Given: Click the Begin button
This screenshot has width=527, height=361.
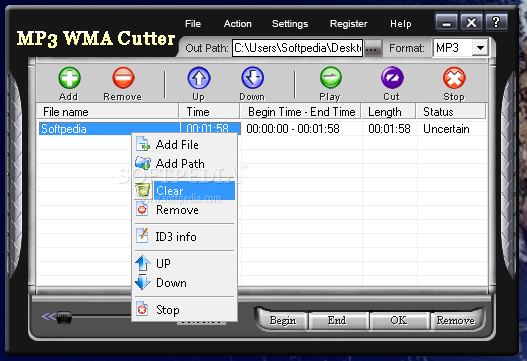Looking at the screenshot, I should (x=283, y=320).
